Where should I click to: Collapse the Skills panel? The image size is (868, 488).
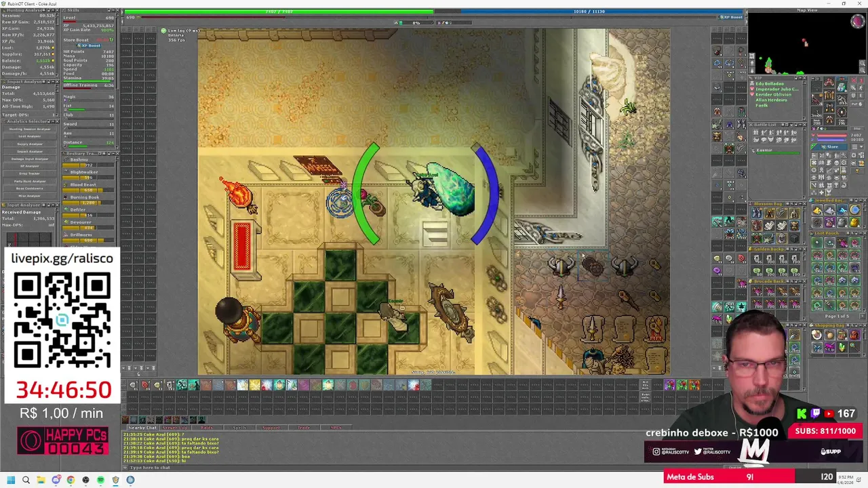tap(113, 10)
